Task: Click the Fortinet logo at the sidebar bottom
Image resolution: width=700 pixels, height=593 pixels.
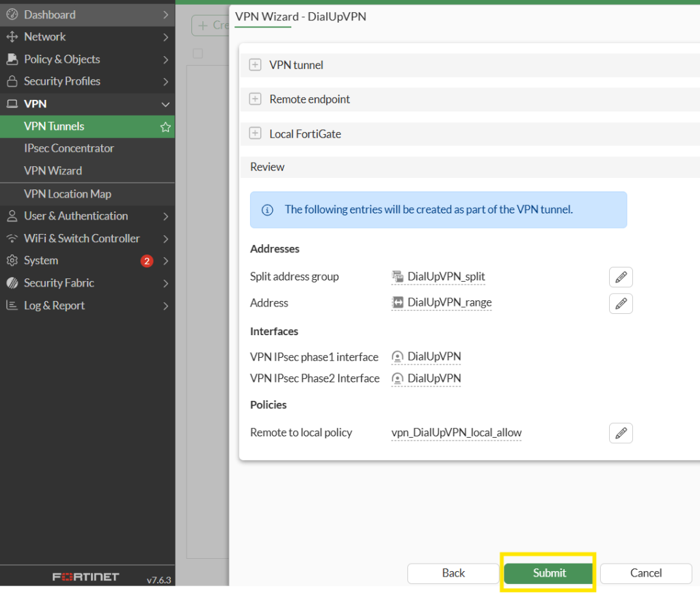Action: [x=85, y=577]
